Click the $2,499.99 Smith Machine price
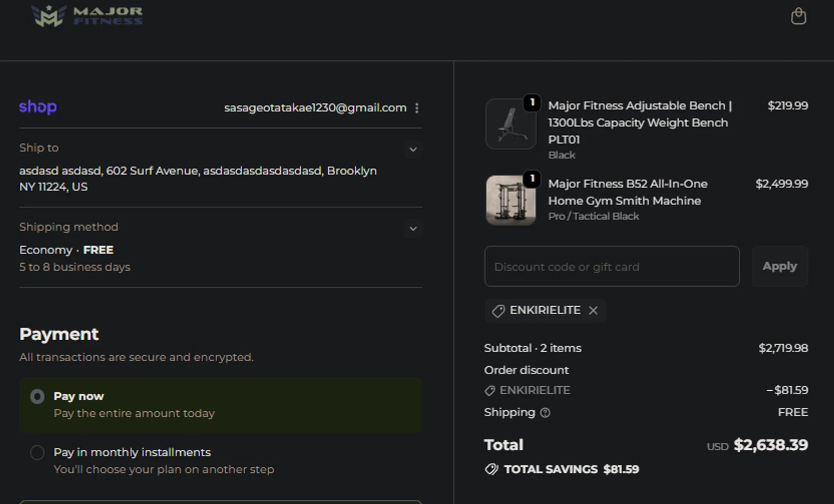Image resolution: width=834 pixels, height=504 pixels. pos(782,184)
